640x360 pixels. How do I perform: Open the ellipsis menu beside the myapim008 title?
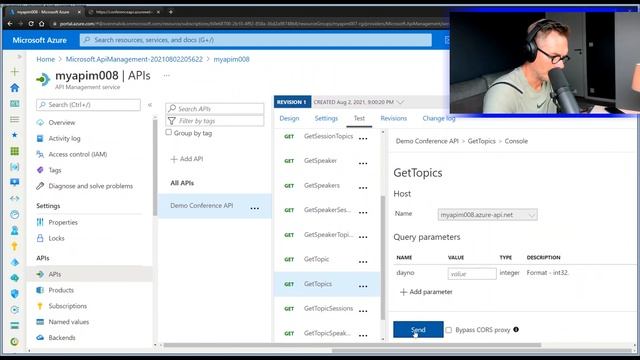(x=167, y=75)
